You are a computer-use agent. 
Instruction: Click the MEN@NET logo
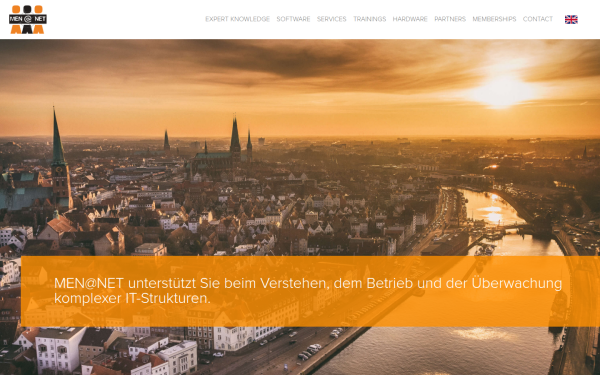28,20
